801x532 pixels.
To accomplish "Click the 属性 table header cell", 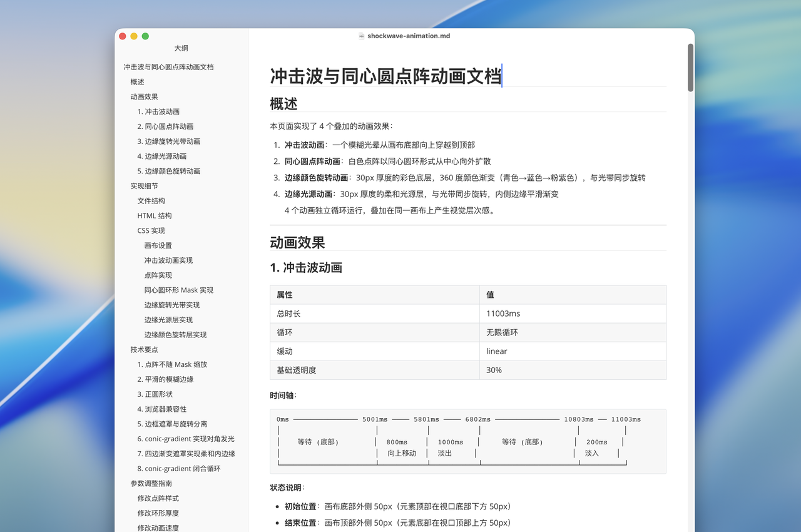I will [x=375, y=295].
